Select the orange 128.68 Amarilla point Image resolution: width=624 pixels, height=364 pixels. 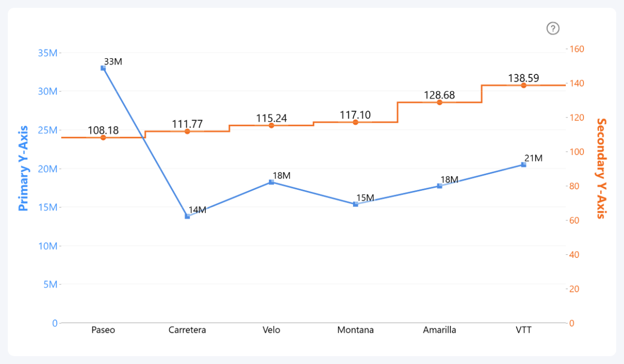(439, 102)
